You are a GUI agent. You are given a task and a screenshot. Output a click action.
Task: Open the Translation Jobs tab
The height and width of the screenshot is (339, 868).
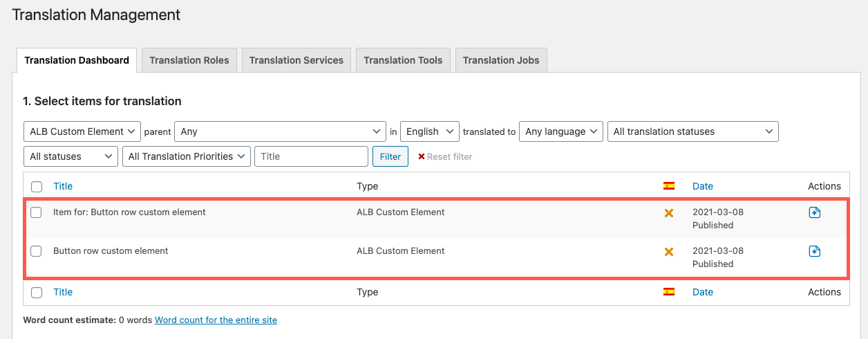tap(501, 60)
